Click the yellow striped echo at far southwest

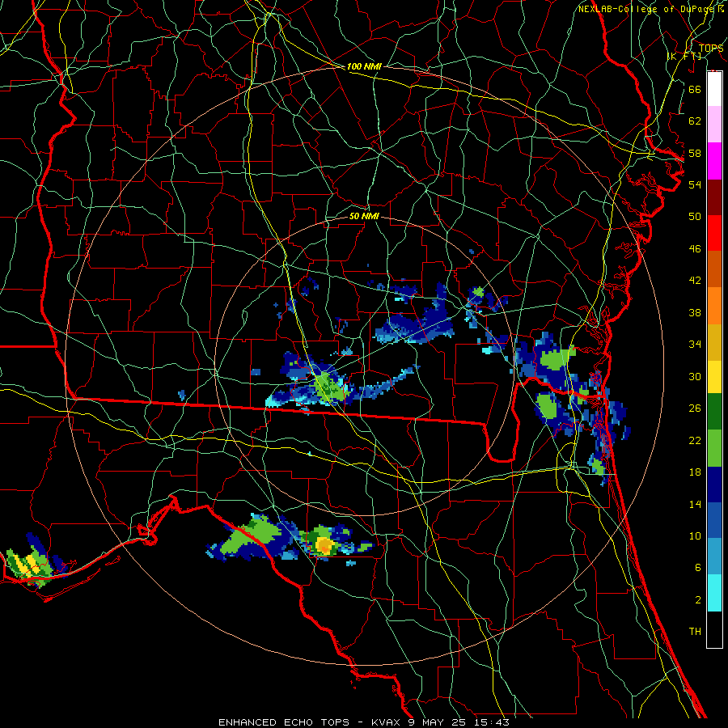point(27,564)
